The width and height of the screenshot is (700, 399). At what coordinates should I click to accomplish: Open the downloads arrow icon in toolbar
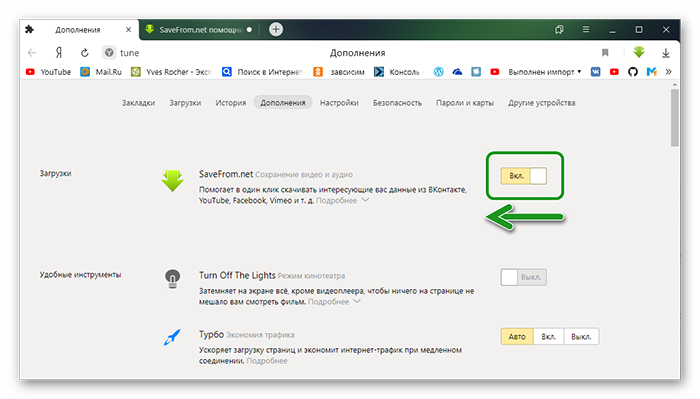coord(666,53)
